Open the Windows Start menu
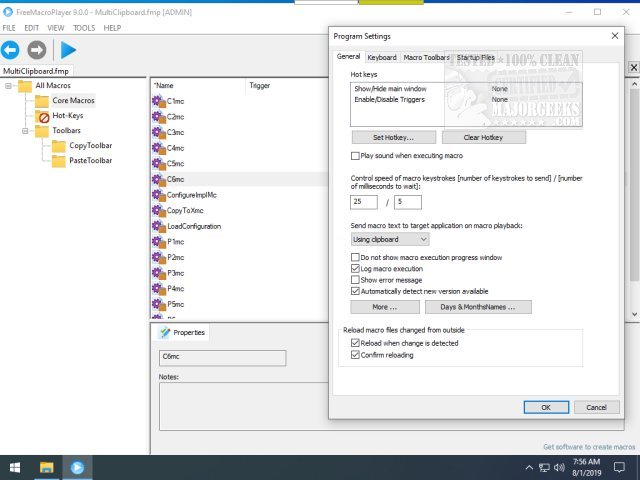Image resolution: width=640 pixels, height=480 pixels. (15, 468)
